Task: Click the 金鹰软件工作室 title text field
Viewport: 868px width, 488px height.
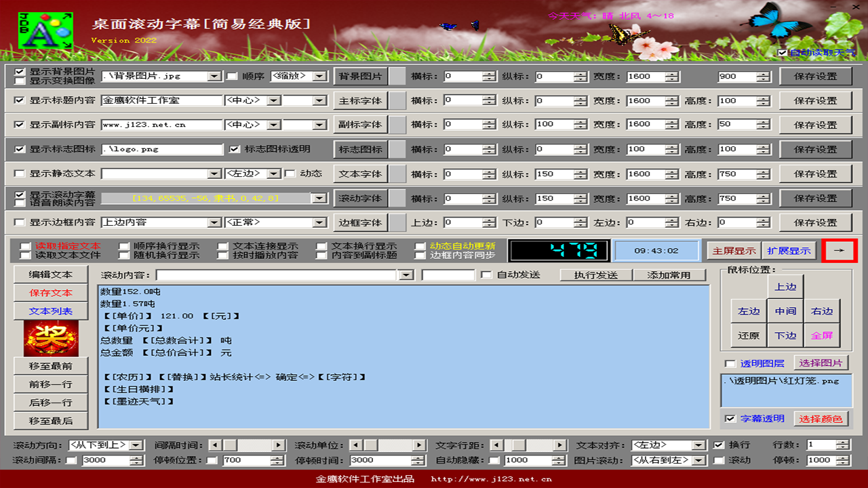Action: [x=161, y=100]
